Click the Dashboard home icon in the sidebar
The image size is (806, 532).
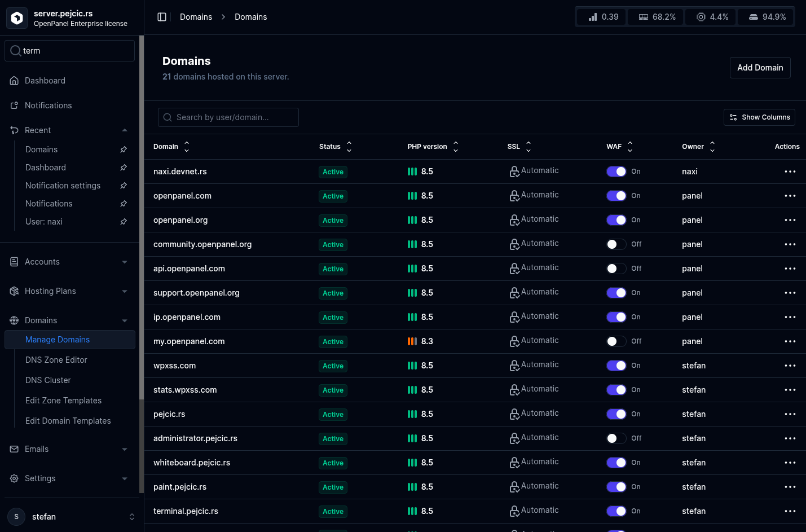tap(15, 81)
